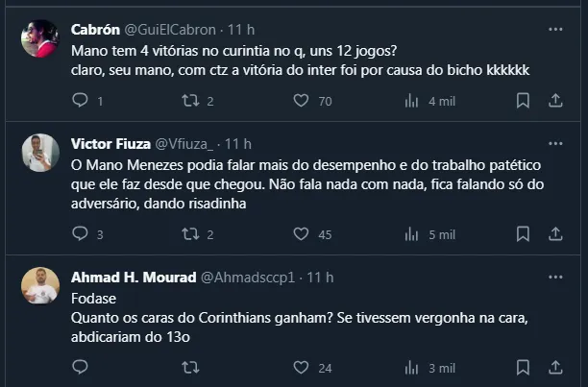The width and height of the screenshot is (588, 387).
Task: Retweet Victor Fiuza's tweet
Action: pos(190,233)
